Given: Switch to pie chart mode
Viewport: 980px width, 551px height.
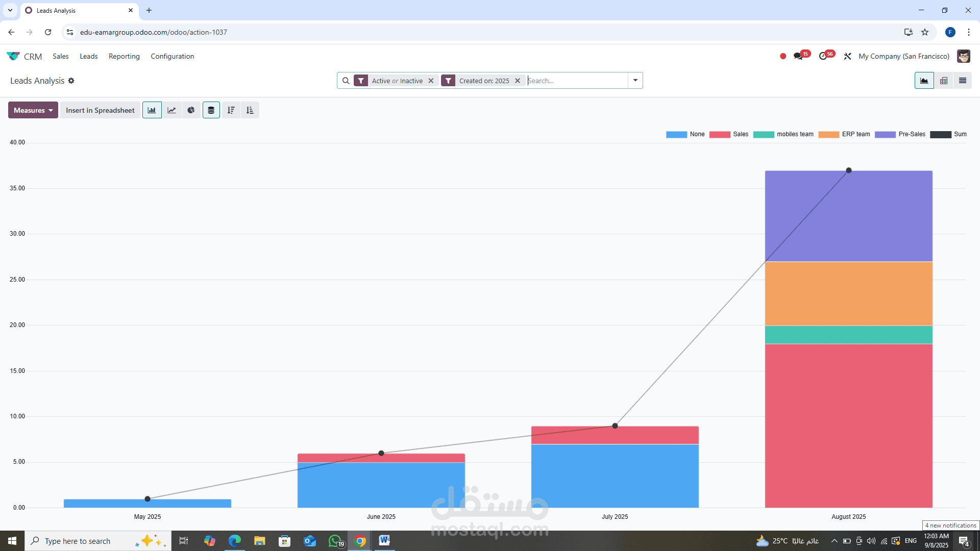Looking at the screenshot, I should pos(191,110).
